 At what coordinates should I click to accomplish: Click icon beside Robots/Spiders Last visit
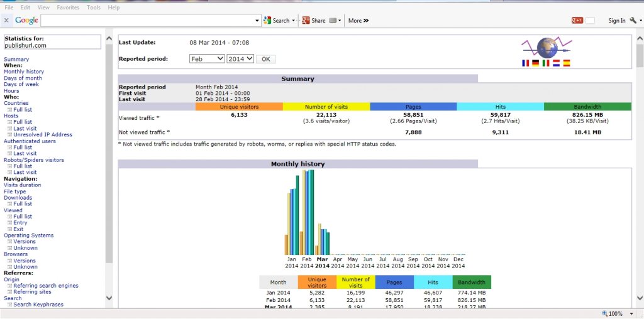pos(9,172)
